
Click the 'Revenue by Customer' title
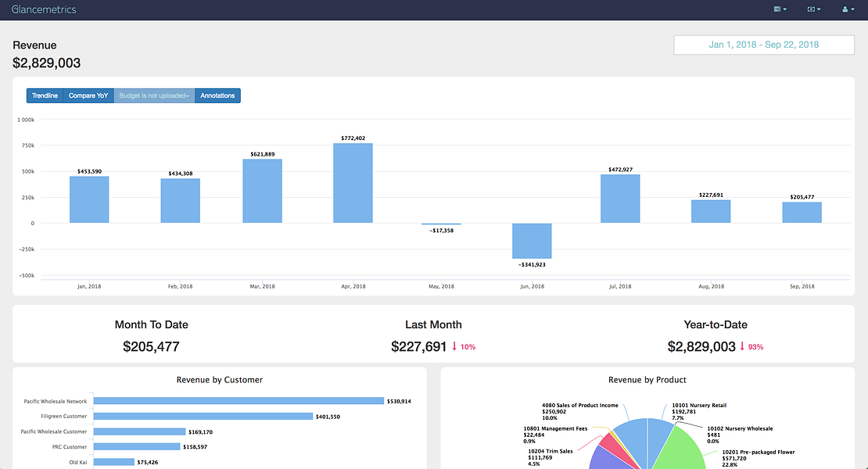point(219,380)
